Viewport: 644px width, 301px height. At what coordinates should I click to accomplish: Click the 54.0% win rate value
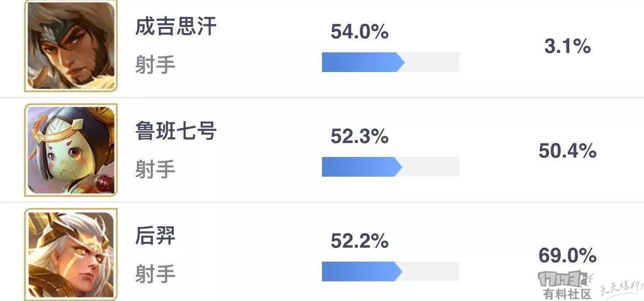coord(359,32)
